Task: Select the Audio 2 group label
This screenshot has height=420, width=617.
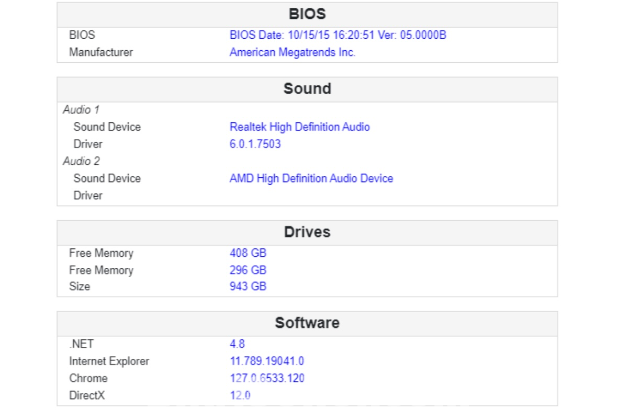Action: 82,161
